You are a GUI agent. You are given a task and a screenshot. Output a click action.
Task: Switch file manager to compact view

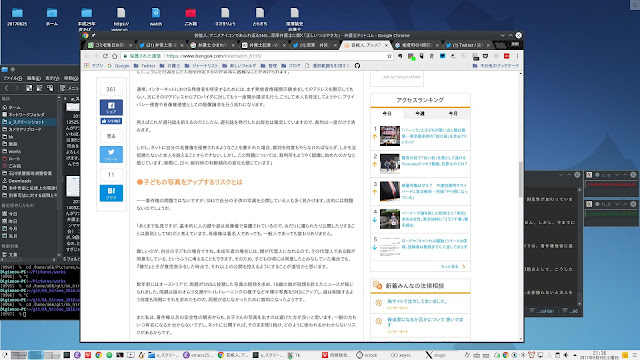tap(40, 88)
